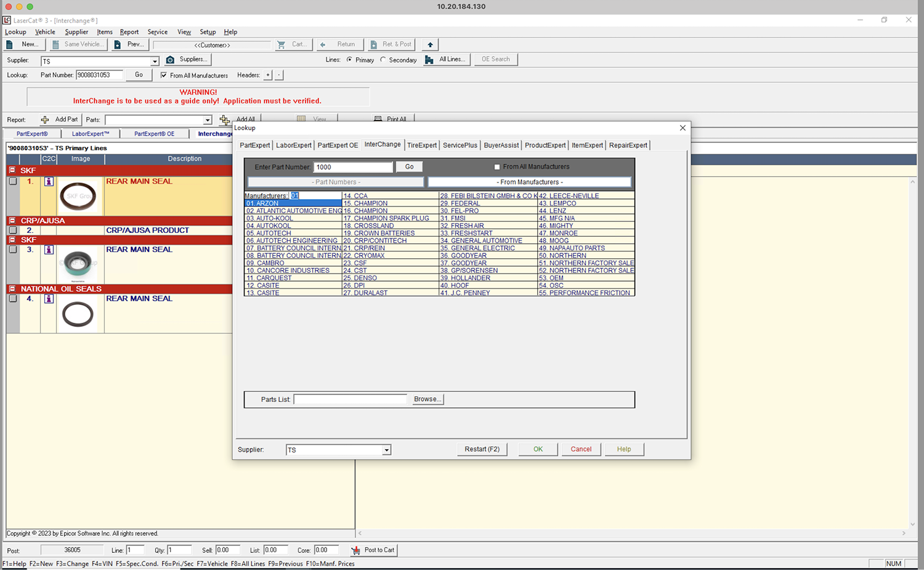
Task: Click the Help button in the Lookup dialog
Action: tap(624, 449)
